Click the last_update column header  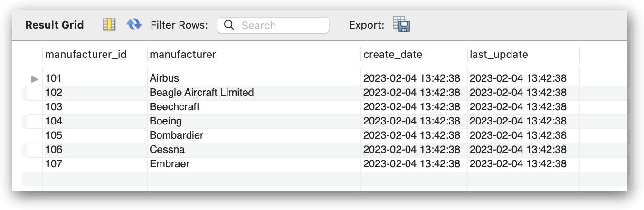(499, 55)
